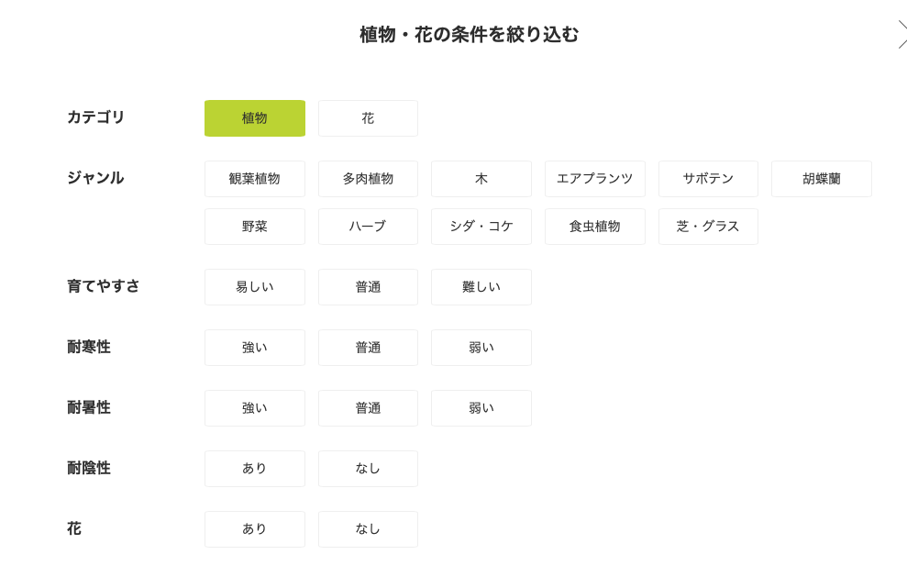Image resolution: width=907 pixels, height=588 pixels.
Task: Choose the 多肉植物 genre filter
Action: [368, 179]
